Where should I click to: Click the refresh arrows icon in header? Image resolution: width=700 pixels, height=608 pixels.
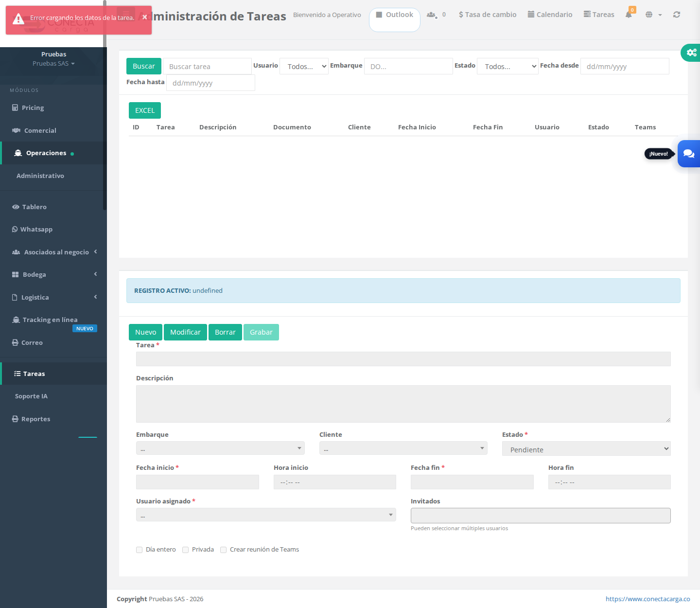[677, 15]
